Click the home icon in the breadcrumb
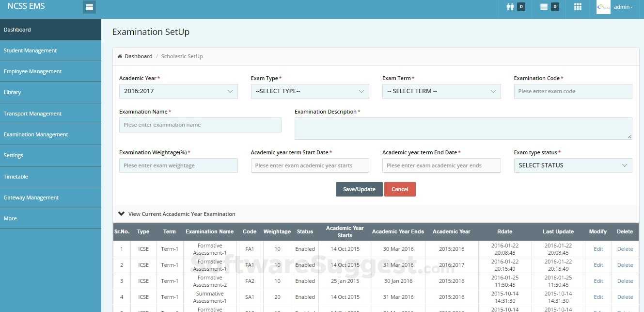This screenshot has width=644, height=312. (x=120, y=56)
